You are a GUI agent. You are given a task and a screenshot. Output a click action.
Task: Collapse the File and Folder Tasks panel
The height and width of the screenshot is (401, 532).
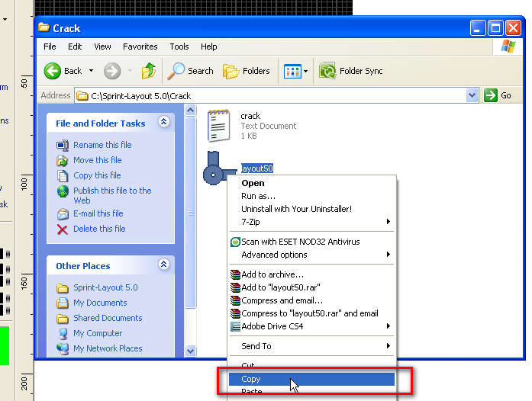(164, 121)
